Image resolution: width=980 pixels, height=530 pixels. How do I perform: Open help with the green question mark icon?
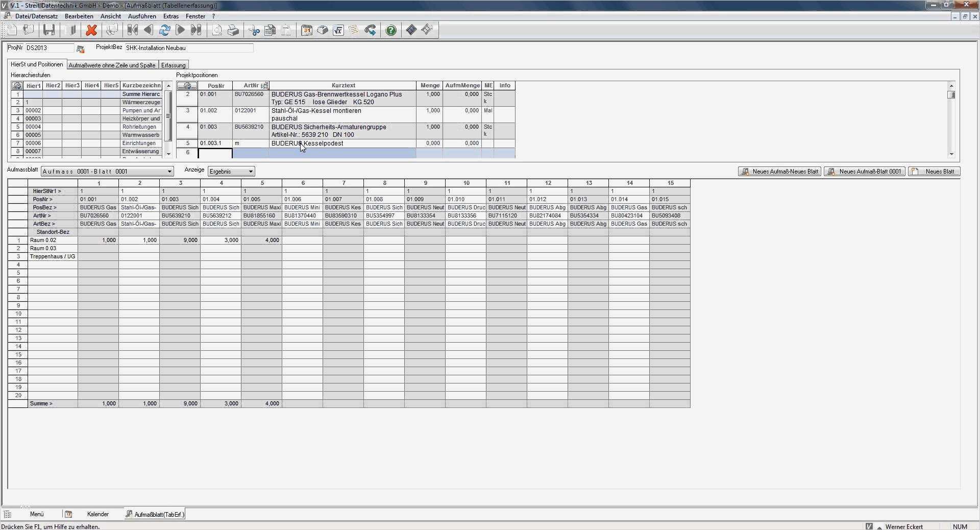391,30
